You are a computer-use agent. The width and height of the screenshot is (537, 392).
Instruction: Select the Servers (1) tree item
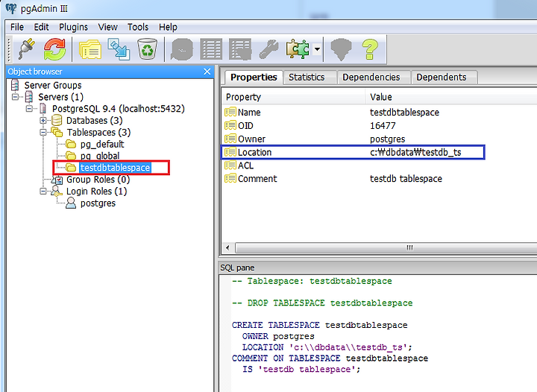point(60,97)
